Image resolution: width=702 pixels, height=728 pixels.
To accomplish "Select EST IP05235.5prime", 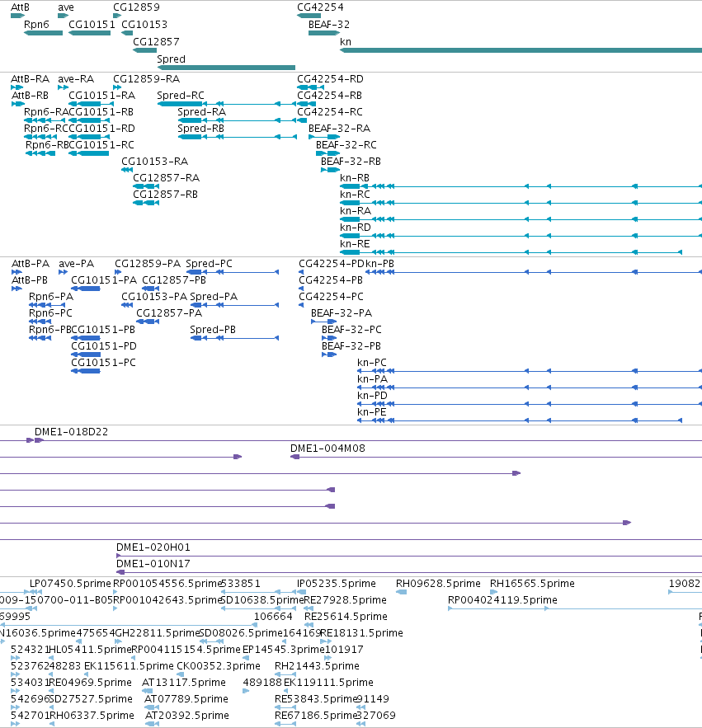I will click(302, 592).
